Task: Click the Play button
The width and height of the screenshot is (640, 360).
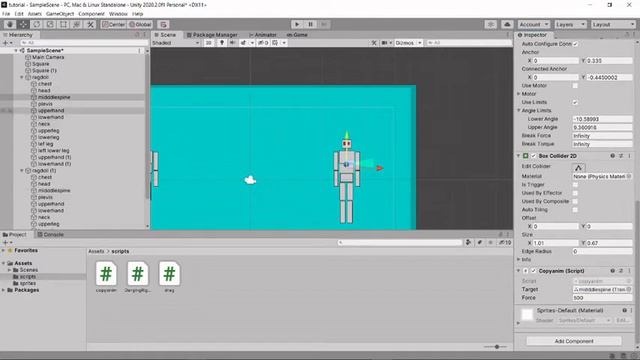Action: click(297, 24)
